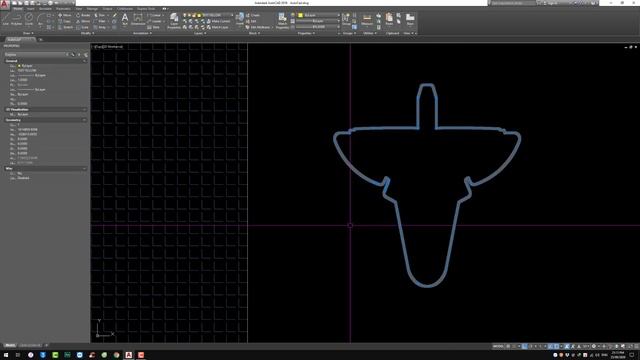
Task: Expand the Modify panel title dropdown
Action: pyautogui.click(x=87, y=33)
